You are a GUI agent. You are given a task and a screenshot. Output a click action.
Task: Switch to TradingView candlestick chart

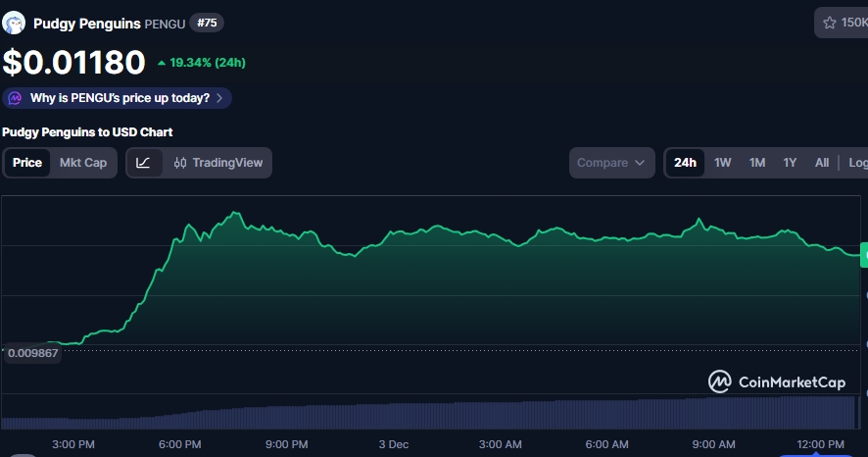[x=218, y=163]
